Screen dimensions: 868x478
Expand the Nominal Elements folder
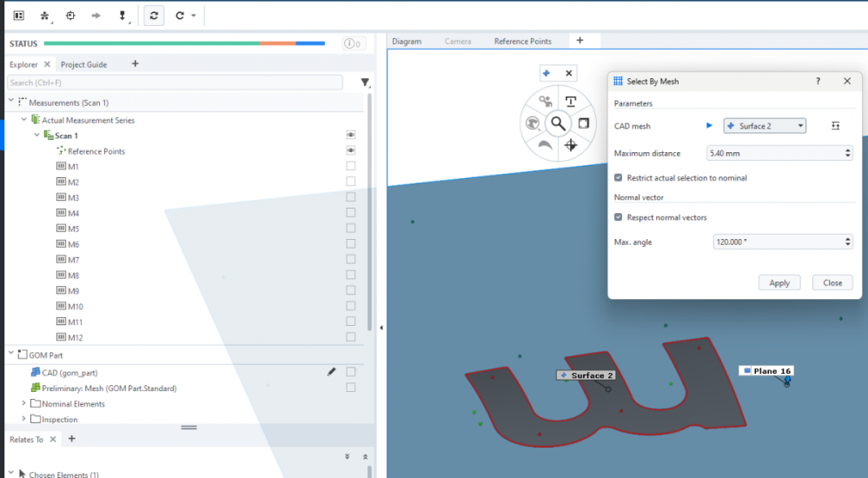pyautogui.click(x=24, y=403)
